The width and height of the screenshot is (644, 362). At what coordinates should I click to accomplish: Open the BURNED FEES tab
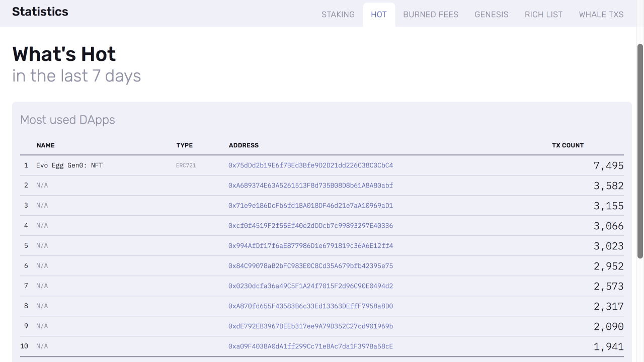(x=431, y=15)
